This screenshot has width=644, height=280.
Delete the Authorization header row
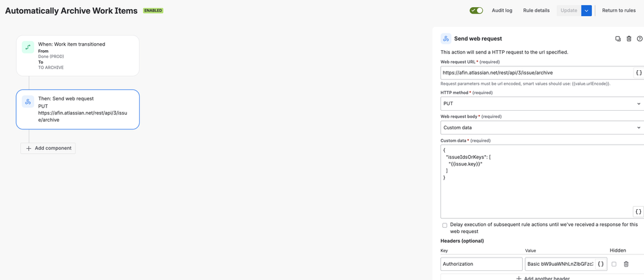626,264
